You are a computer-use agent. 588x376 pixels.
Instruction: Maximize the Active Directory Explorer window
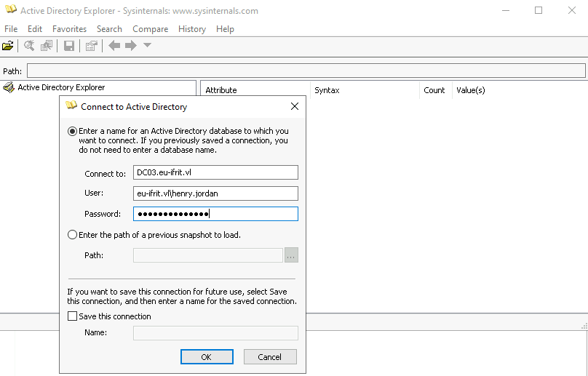tap(539, 10)
